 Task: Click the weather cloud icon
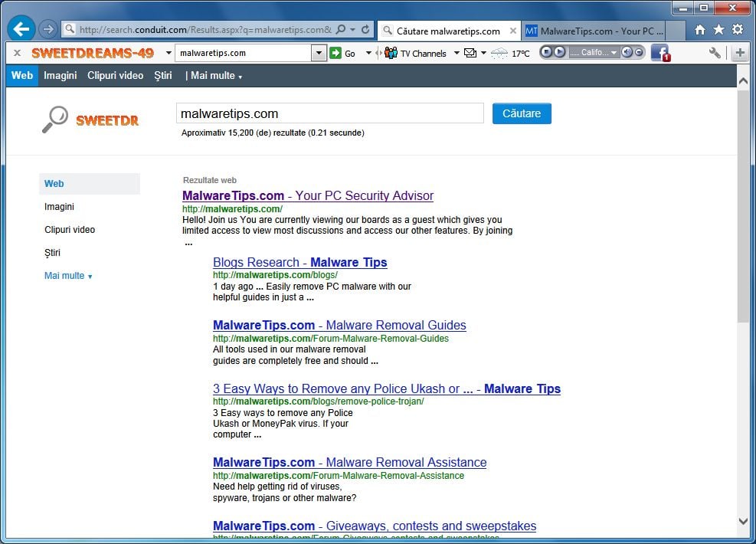tap(499, 53)
